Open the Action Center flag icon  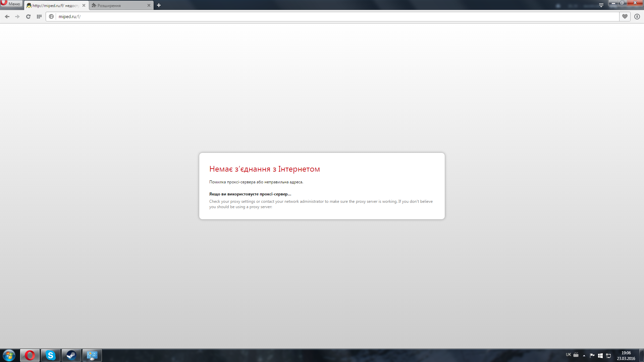(x=592, y=356)
